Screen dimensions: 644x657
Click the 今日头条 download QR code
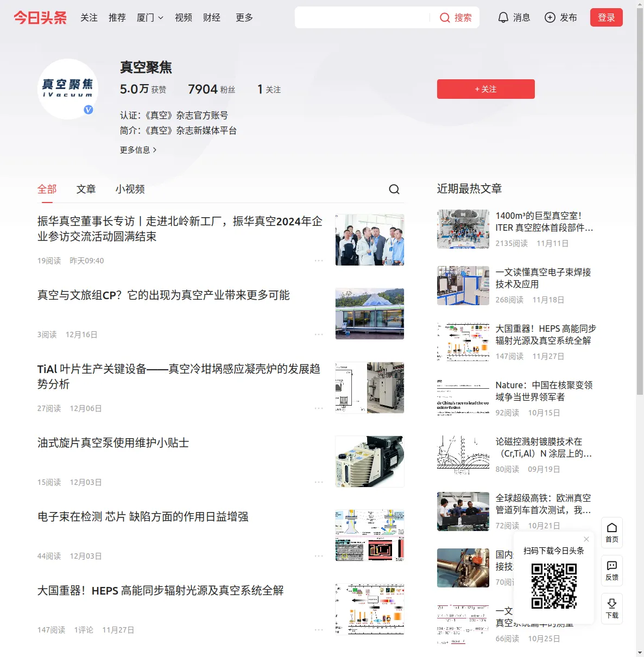click(x=554, y=586)
